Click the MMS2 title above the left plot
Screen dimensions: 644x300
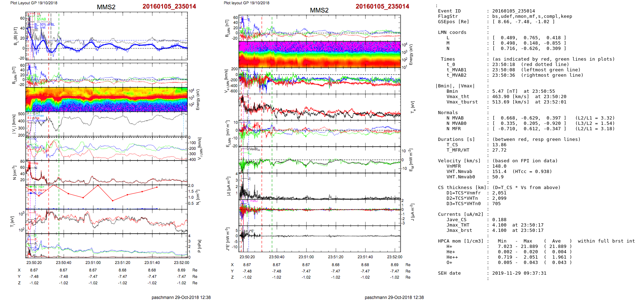tap(106, 7)
